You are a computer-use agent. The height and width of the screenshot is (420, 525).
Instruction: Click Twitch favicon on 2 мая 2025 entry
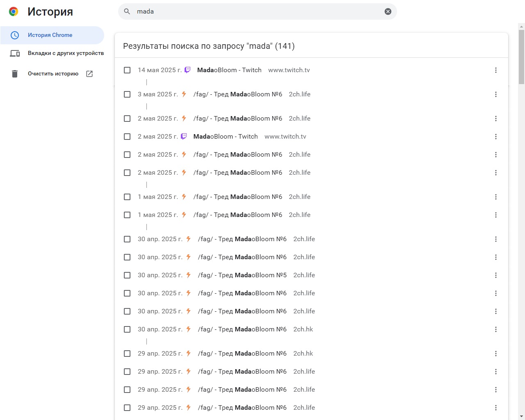[184, 137]
